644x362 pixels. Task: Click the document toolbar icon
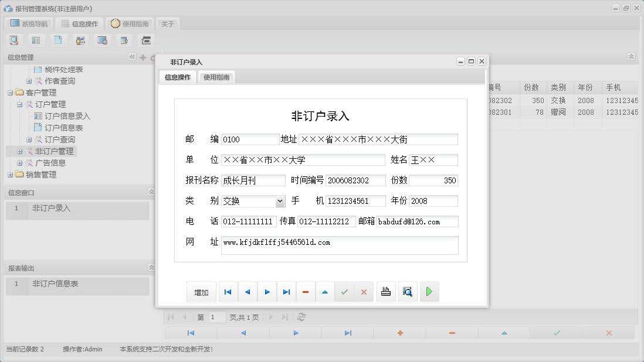click(57, 40)
